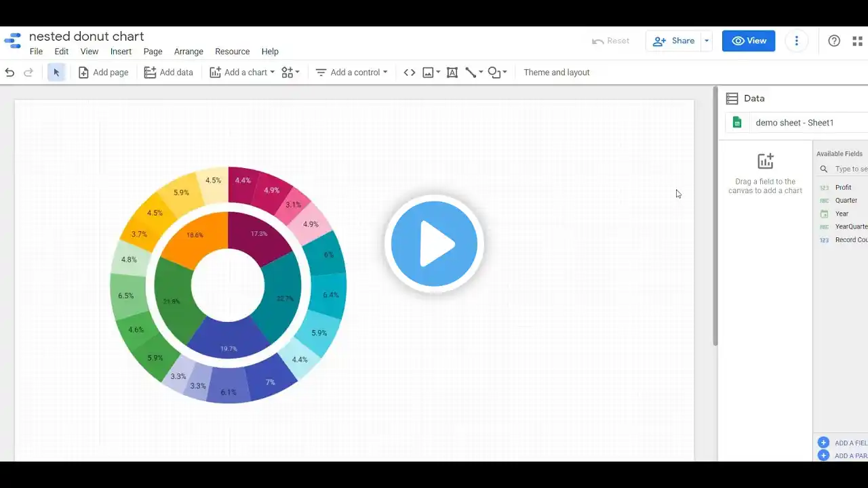Open the Shape type dropdown arrow
Image resolution: width=868 pixels, height=488 pixels.
click(505, 73)
